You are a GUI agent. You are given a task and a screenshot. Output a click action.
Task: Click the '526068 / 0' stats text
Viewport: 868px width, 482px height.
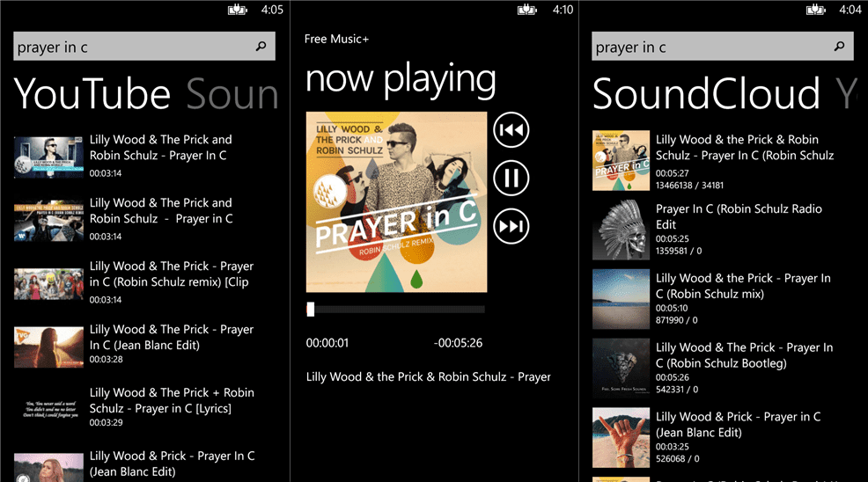pyautogui.click(x=678, y=459)
